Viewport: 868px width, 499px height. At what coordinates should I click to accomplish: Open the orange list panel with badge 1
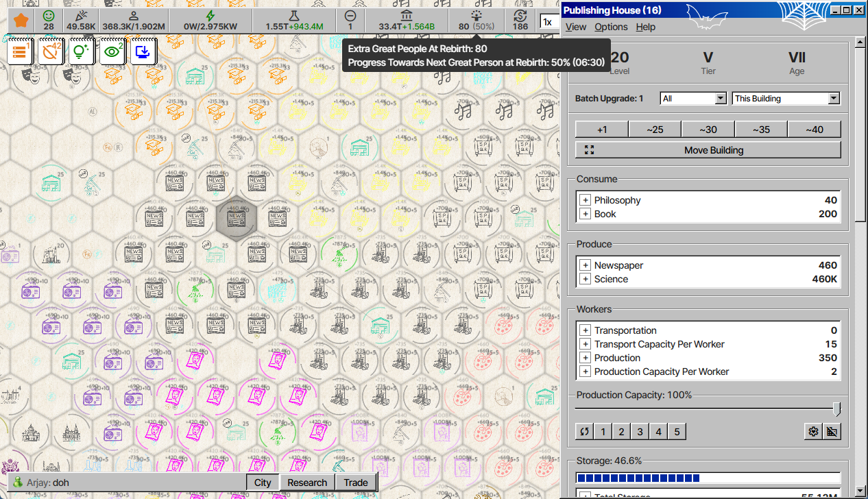pyautogui.click(x=20, y=51)
